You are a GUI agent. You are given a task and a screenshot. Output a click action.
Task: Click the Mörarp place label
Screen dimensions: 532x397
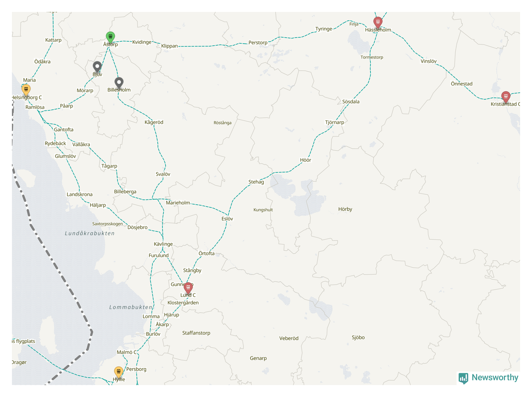coord(85,91)
